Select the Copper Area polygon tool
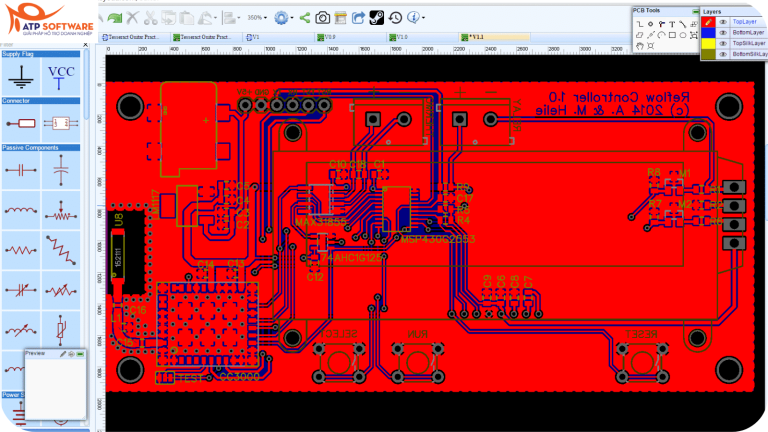The image size is (768, 432). [x=640, y=35]
